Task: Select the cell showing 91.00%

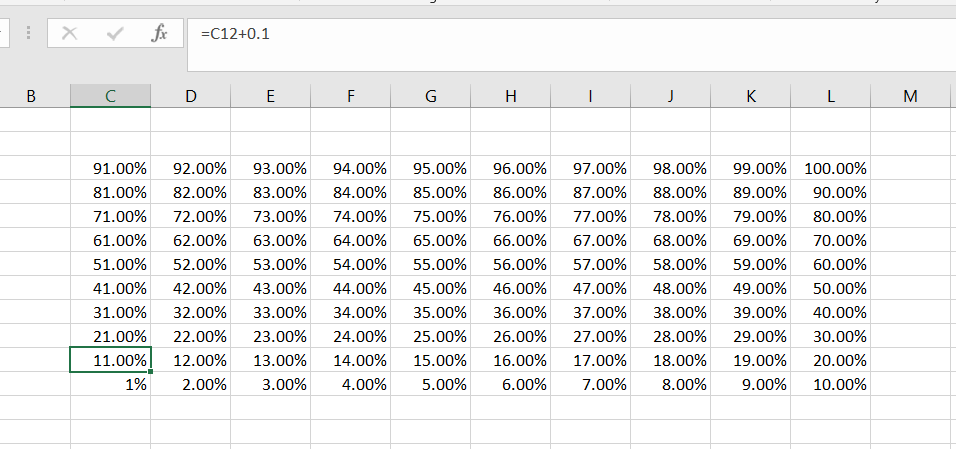Action: (110, 168)
